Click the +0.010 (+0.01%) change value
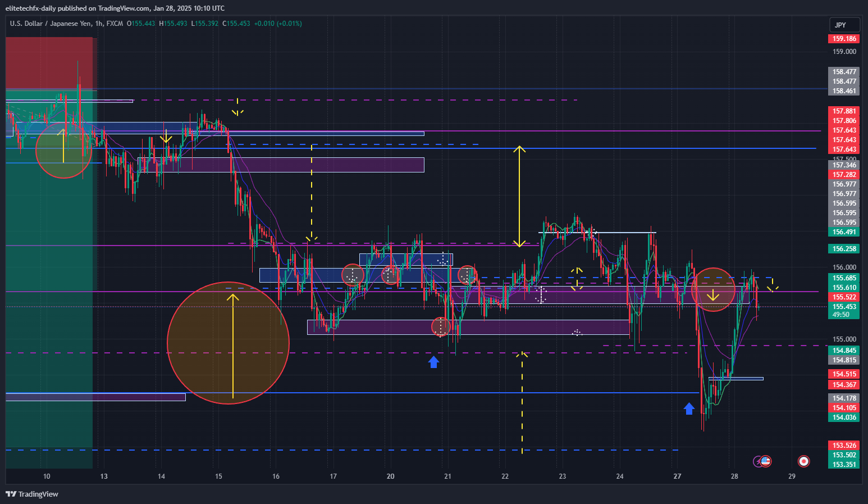The height and width of the screenshot is (504, 868). pos(278,24)
